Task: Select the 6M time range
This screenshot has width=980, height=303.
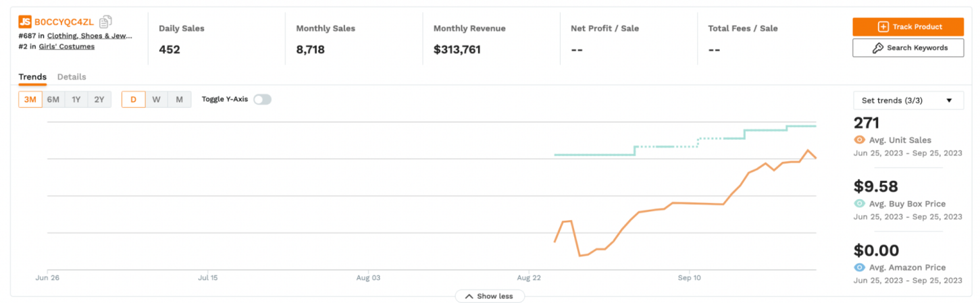Action: [x=53, y=100]
